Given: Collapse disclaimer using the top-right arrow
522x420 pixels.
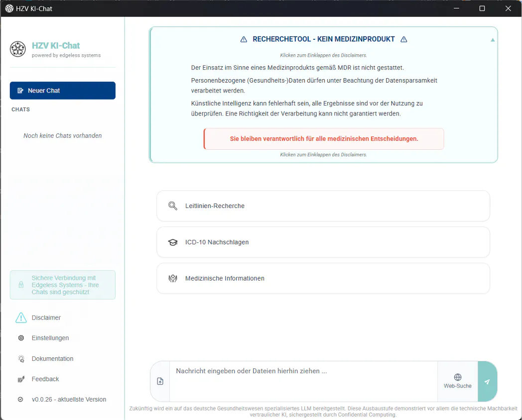Looking at the screenshot, I should pyautogui.click(x=493, y=40).
